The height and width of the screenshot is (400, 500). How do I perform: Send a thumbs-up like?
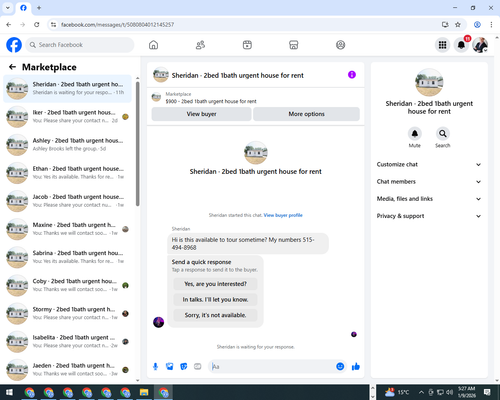[x=356, y=367]
